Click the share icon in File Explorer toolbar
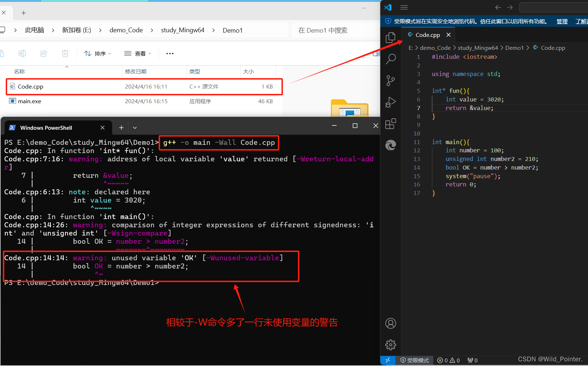This screenshot has width=588, height=366. [44, 53]
